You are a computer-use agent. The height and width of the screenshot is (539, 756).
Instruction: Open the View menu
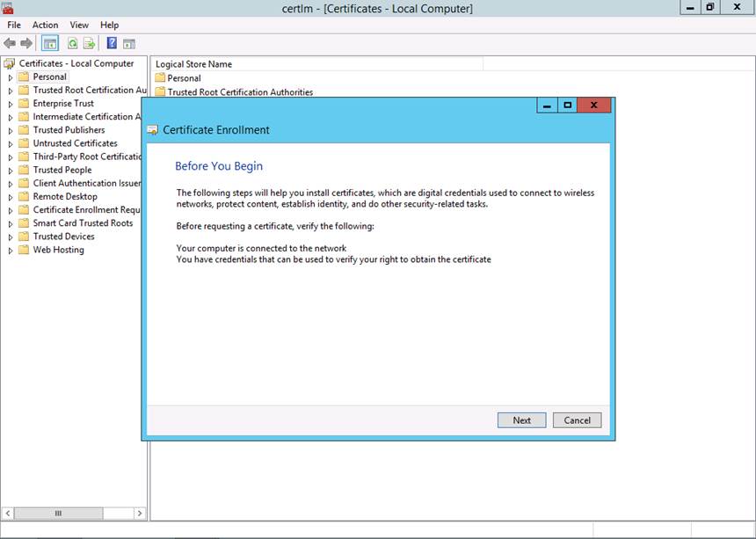pyautogui.click(x=79, y=25)
